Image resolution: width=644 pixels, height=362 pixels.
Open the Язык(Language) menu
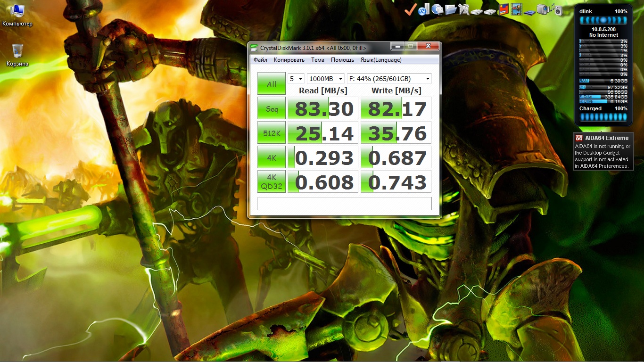coord(381,60)
